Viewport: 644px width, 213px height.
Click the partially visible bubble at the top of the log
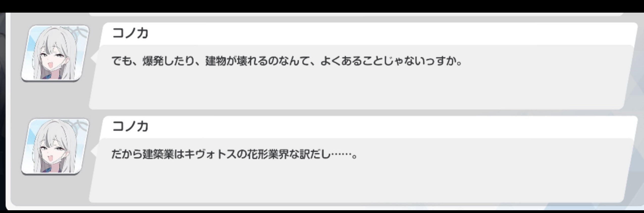coord(356,14)
